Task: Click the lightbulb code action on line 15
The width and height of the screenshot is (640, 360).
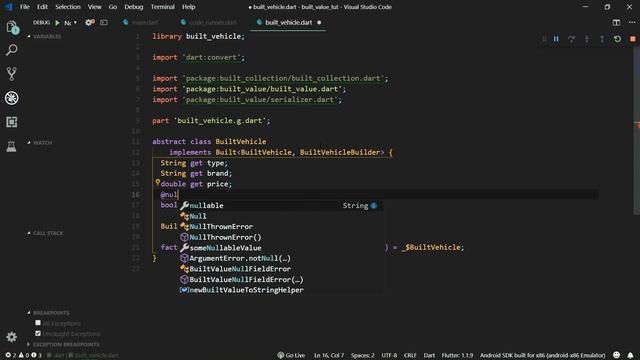Action: pos(157,183)
